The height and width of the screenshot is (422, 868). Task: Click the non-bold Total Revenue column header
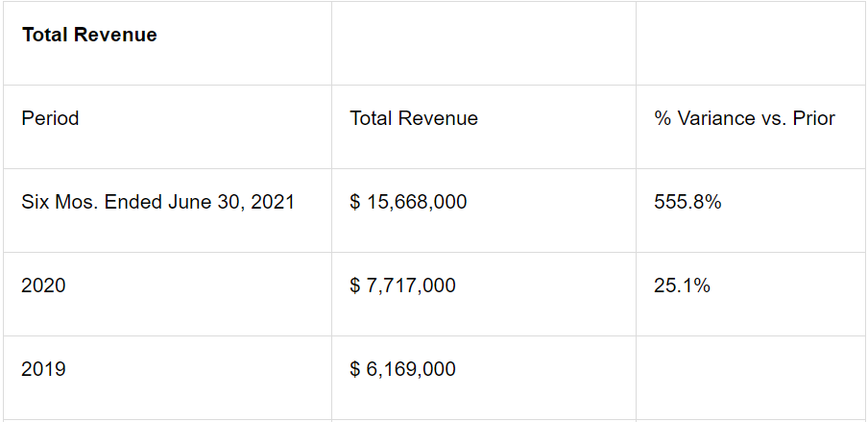pyautogui.click(x=413, y=119)
